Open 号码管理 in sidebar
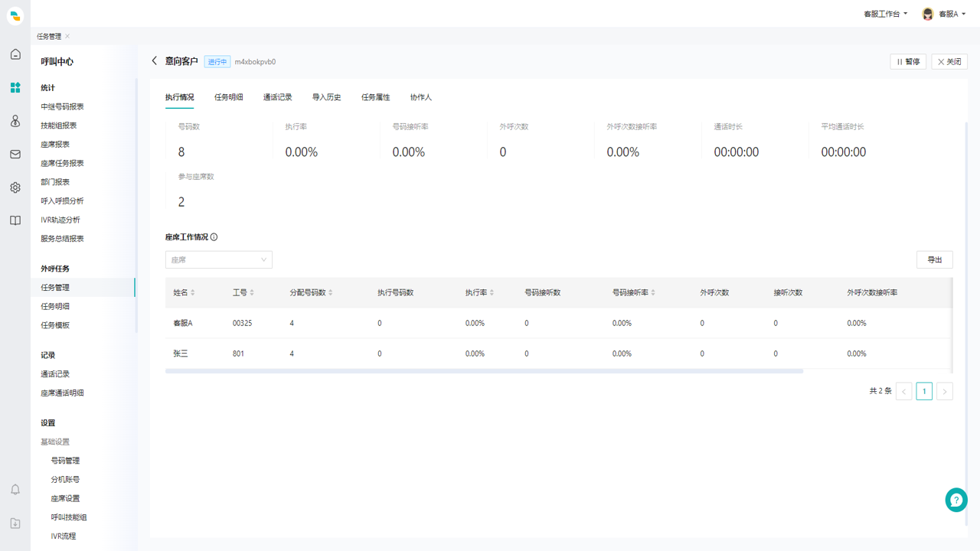The image size is (980, 551). (65, 461)
